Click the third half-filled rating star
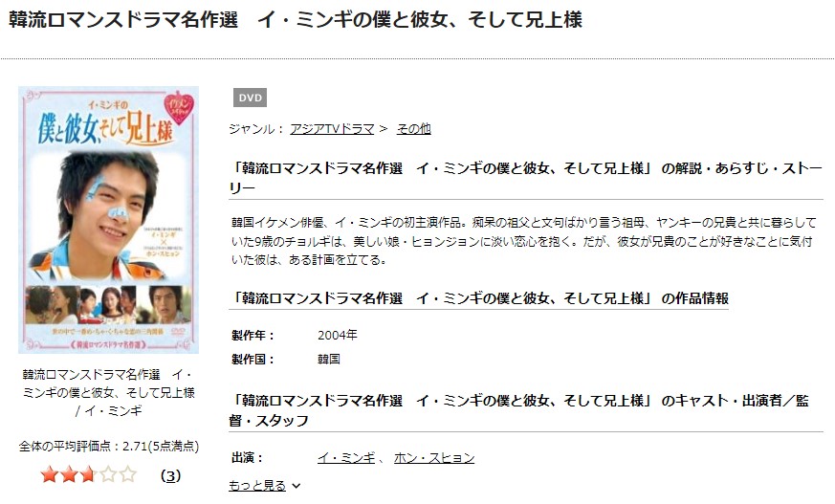 (88, 474)
